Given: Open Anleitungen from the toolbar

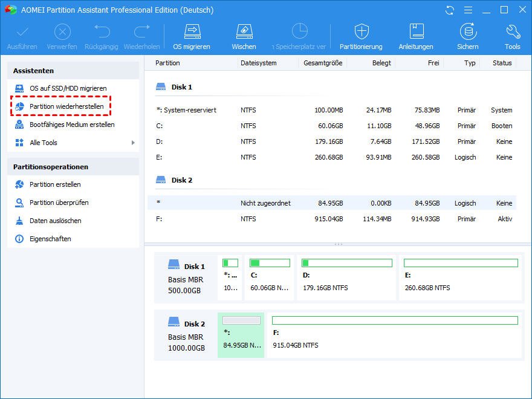Looking at the screenshot, I should point(416,31).
